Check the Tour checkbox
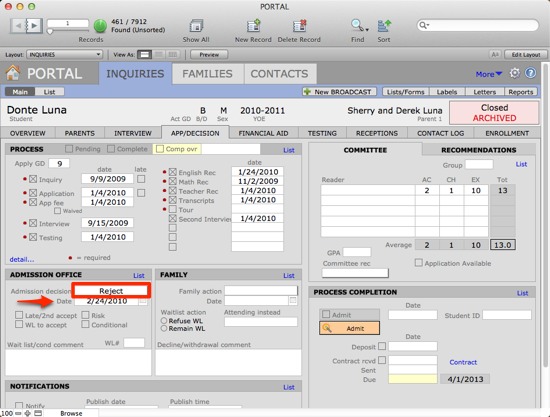This screenshot has height=417, width=550. click(173, 209)
